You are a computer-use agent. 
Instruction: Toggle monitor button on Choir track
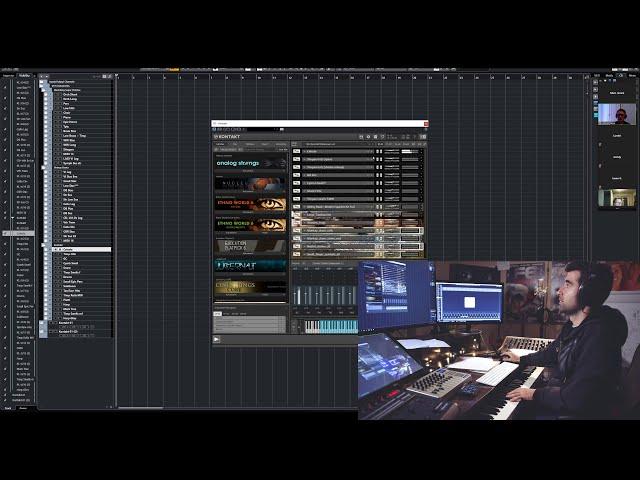59,113
